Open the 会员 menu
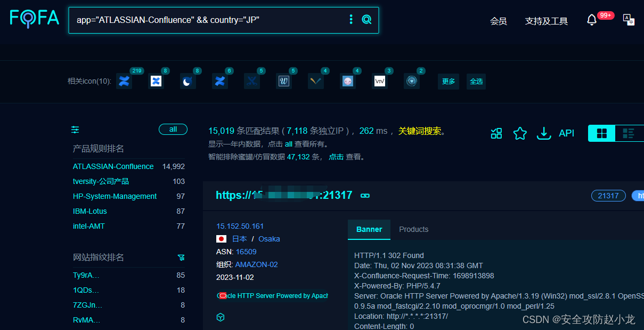The height and width of the screenshot is (330, 644). (x=499, y=21)
